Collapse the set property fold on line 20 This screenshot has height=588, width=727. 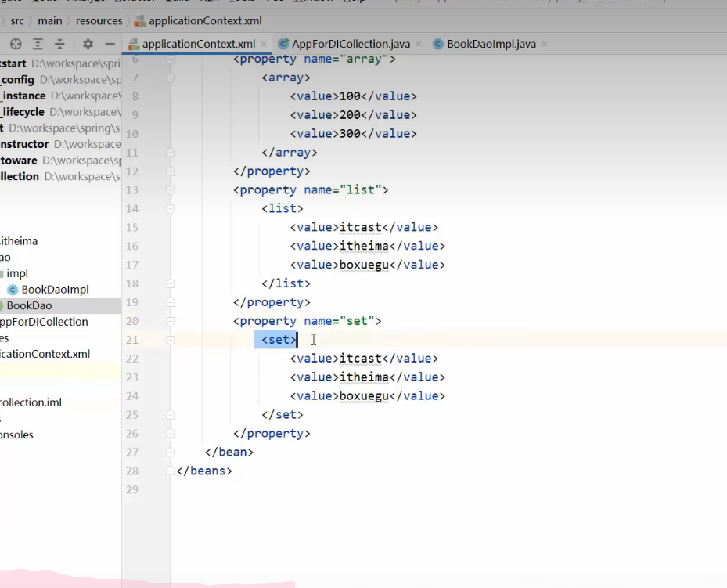coord(171,321)
